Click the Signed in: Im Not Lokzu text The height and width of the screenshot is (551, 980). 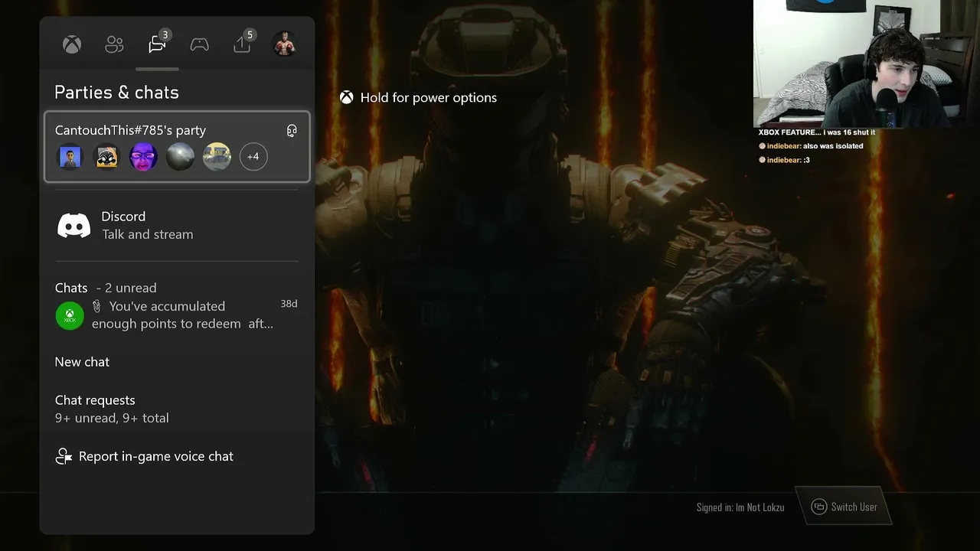(x=740, y=507)
